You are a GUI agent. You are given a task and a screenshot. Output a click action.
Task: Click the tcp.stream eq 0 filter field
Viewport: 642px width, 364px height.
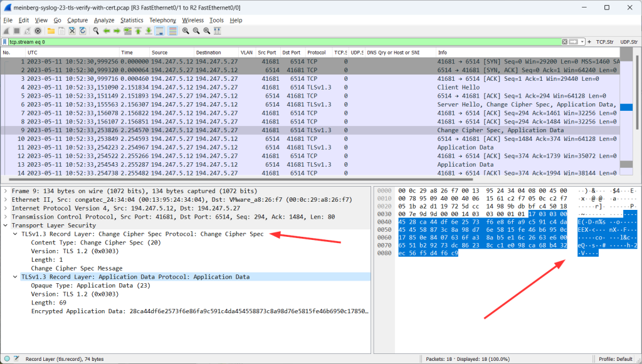point(285,42)
